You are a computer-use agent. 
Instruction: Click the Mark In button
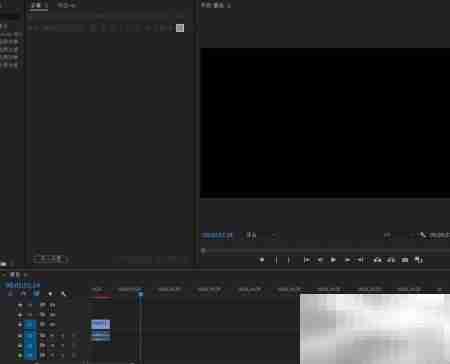click(276, 260)
